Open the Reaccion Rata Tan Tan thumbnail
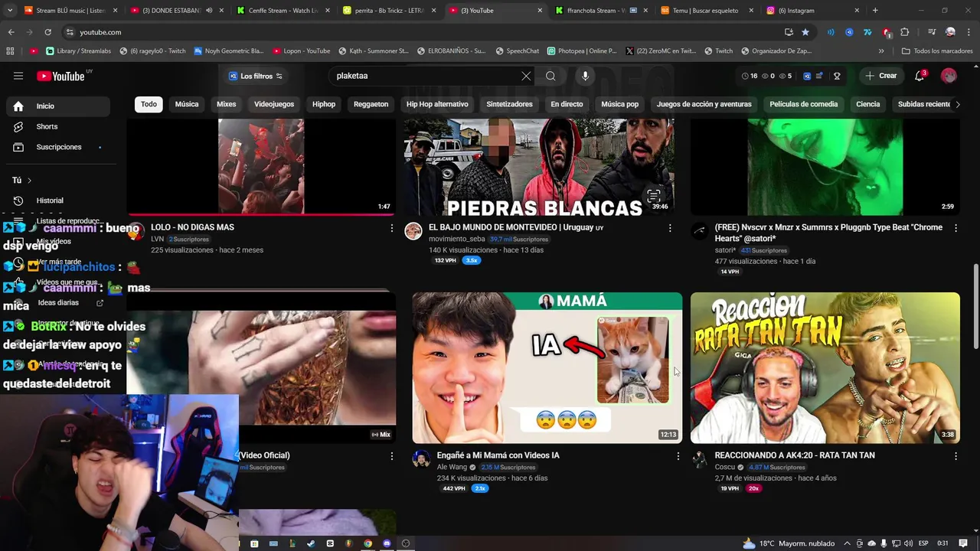This screenshot has width=980, height=551. tap(825, 368)
